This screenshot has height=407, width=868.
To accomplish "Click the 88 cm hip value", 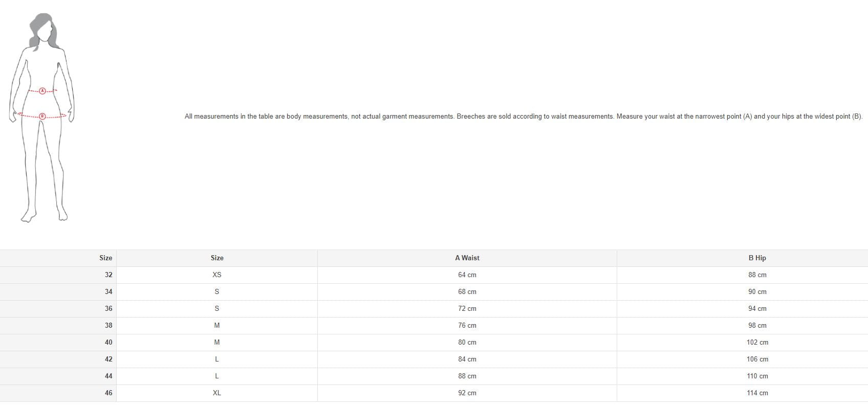I will tap(757, 275).
